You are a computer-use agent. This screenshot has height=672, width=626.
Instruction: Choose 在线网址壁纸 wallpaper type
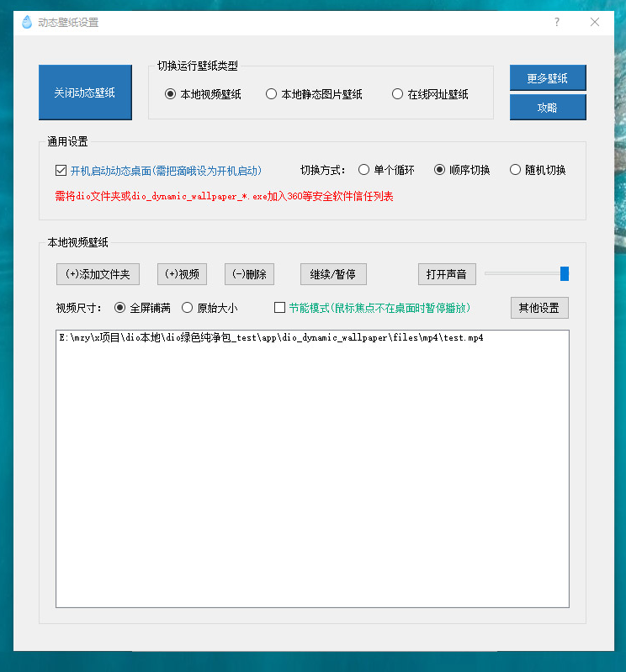(x=398, y=94)
